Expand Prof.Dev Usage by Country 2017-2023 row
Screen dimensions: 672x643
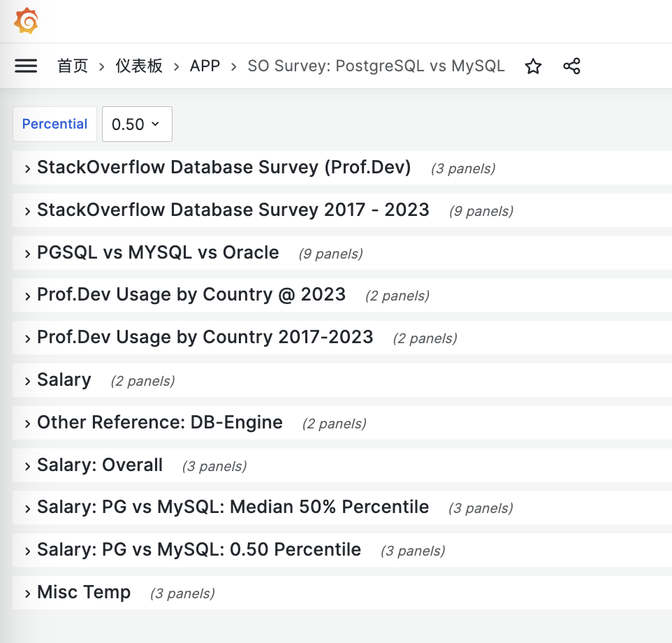coord(205,338)
